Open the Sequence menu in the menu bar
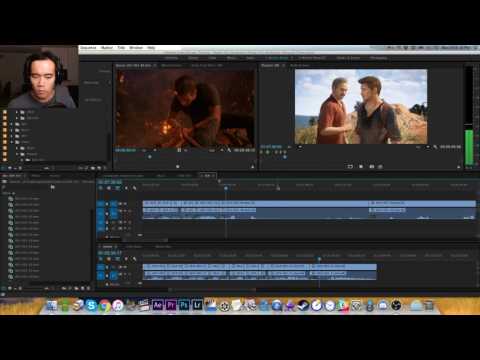This screenshot has width=480, height=360. point(88,48)
